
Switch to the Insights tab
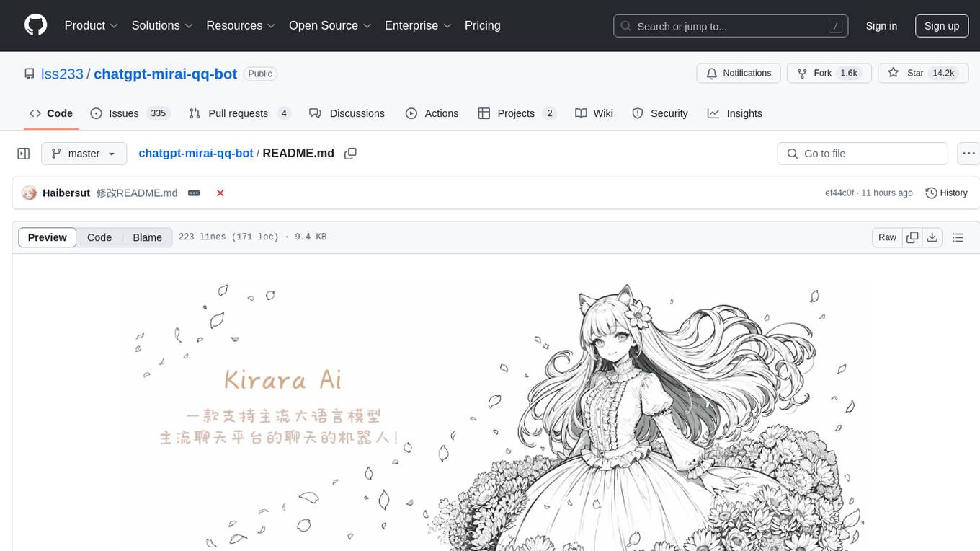(735, 113)
